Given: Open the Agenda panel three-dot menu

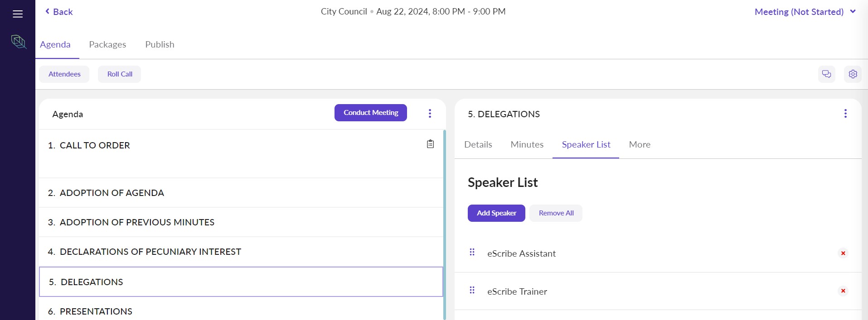Looking at the screenshot, I should pos(430,114).
